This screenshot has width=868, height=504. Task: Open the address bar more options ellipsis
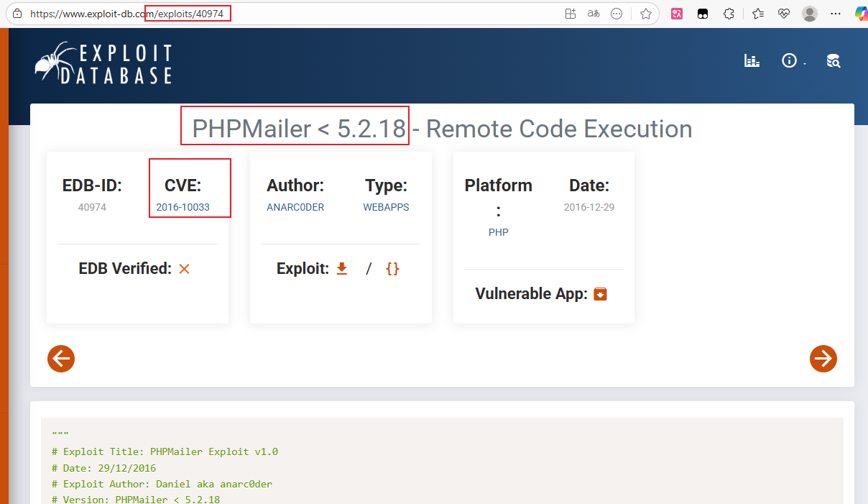617,14
